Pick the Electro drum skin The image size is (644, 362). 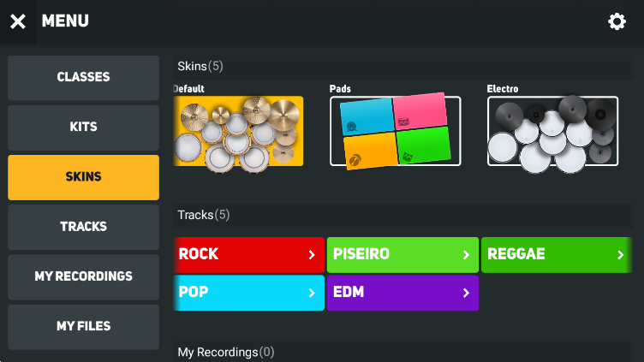click(x=552, y=132)
